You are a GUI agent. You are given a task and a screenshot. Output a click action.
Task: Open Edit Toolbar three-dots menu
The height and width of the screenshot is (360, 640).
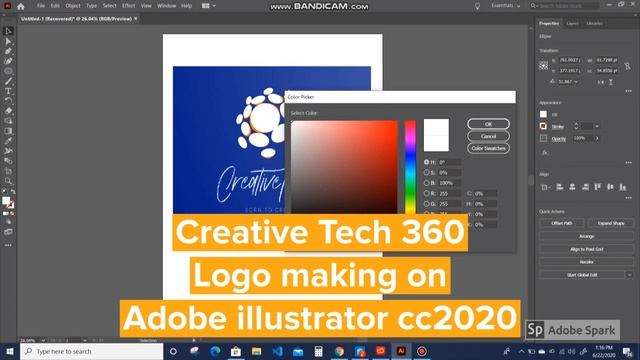tap(8, 245)
